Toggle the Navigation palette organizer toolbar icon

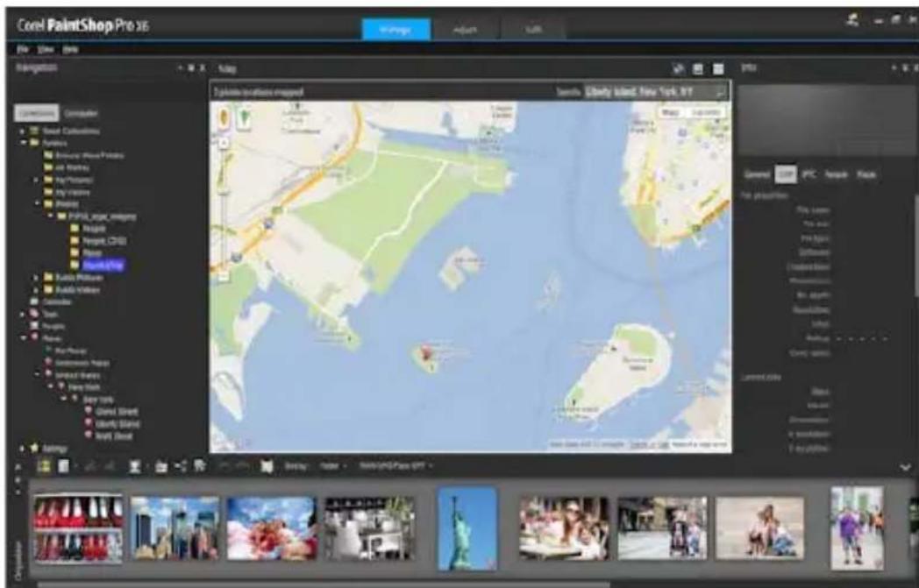click(x=44, y=466)
